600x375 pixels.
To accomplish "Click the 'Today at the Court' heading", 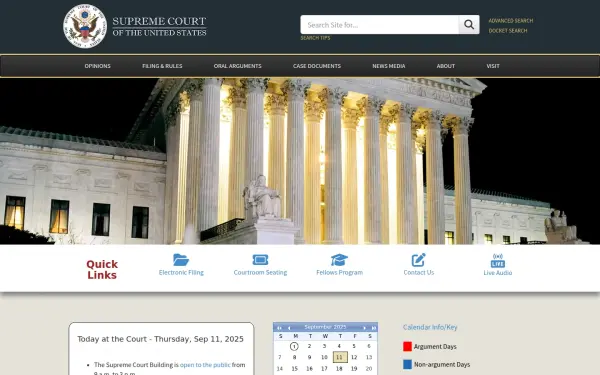I will pos(160,339).
